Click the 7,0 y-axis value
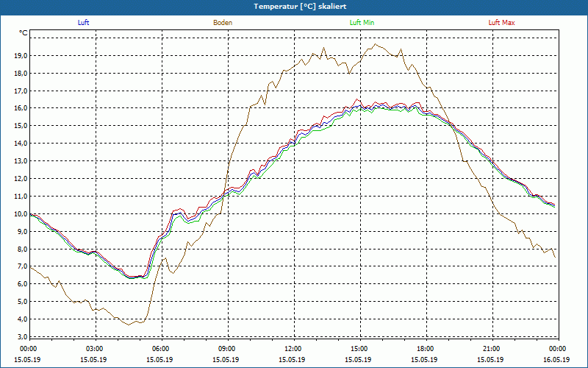The width and height of the screenshot is (588, 368). coord(21,266)
